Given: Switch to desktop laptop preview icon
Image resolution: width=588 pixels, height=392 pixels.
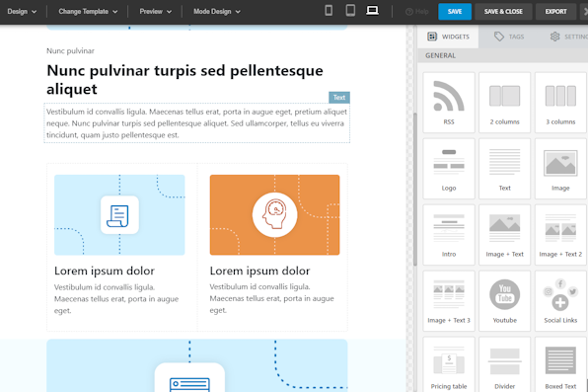Looking at the screenshot, I should click(372, 11).
